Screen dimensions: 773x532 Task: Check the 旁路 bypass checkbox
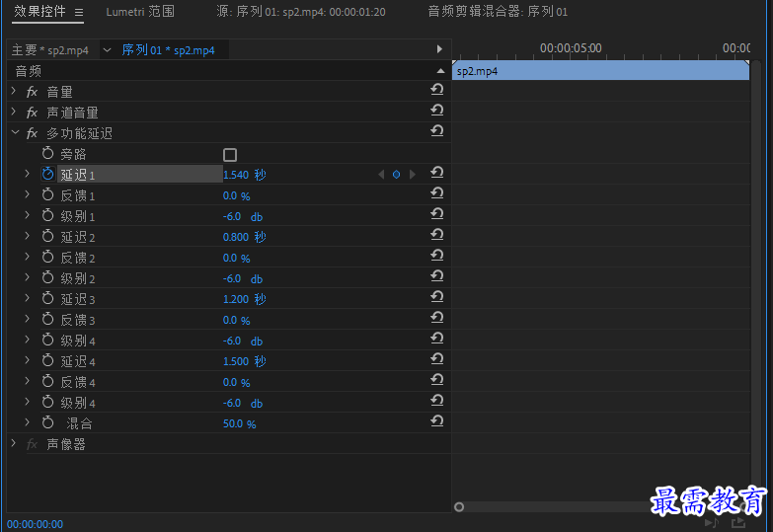click(x=230, y=155)
